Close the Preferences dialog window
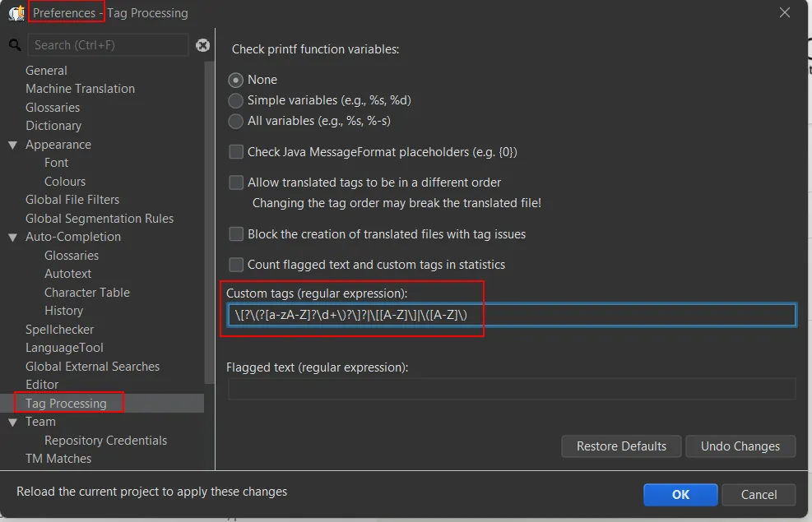This screenshot has height=522, width=812. pos(784,12)
